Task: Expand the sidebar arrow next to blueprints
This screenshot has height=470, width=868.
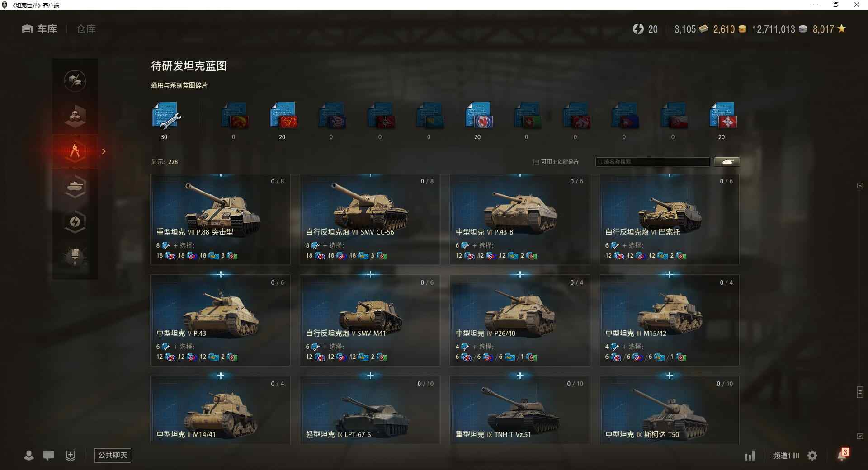Action: [x=104, y=151]
